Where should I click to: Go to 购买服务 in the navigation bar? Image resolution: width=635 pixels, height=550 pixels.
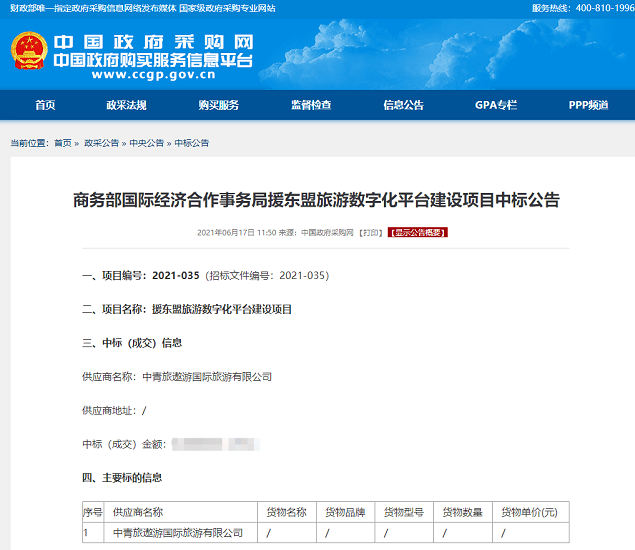coord(218,105)
